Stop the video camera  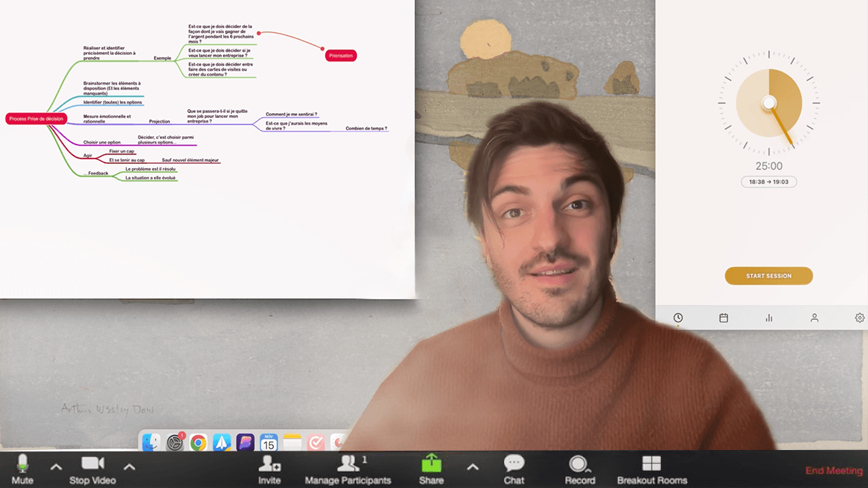93,469
